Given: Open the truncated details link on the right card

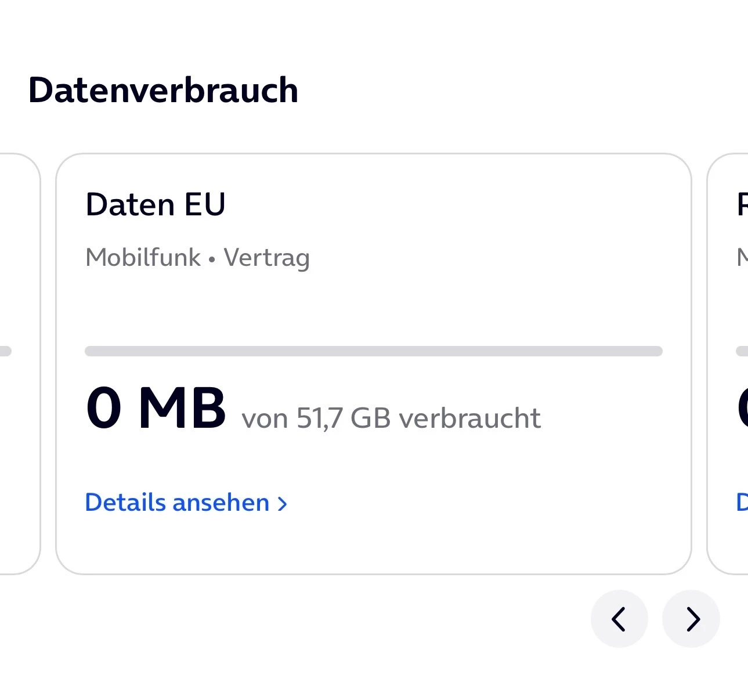Looking at the screenshot, I should (742, 503).
